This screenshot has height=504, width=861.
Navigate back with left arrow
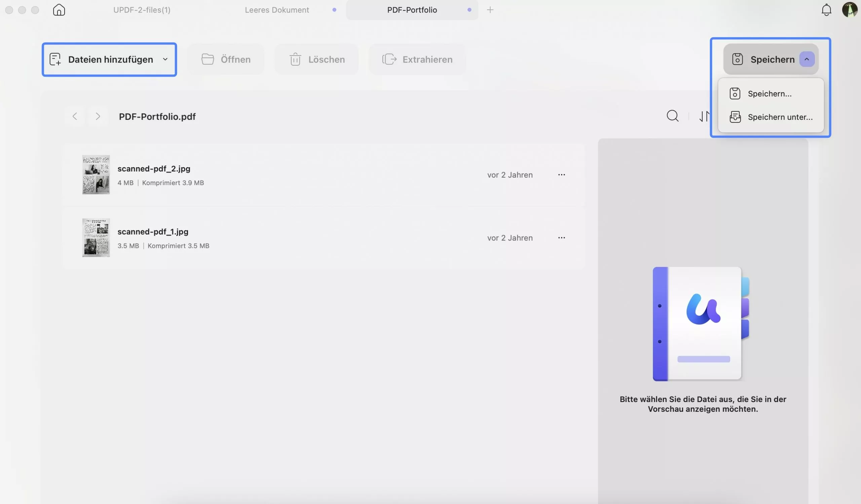[75, 116]
